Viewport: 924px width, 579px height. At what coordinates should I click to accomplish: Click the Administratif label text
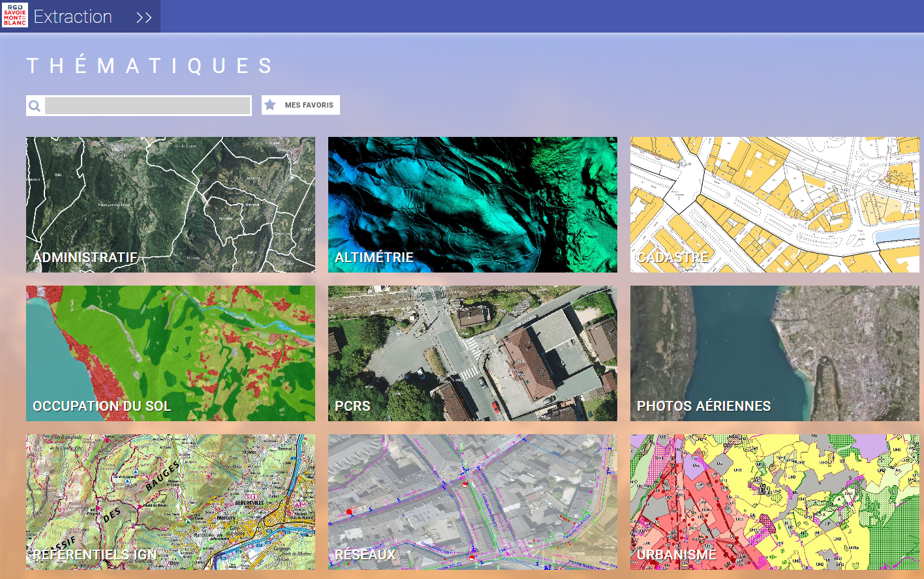click(85, 258)
